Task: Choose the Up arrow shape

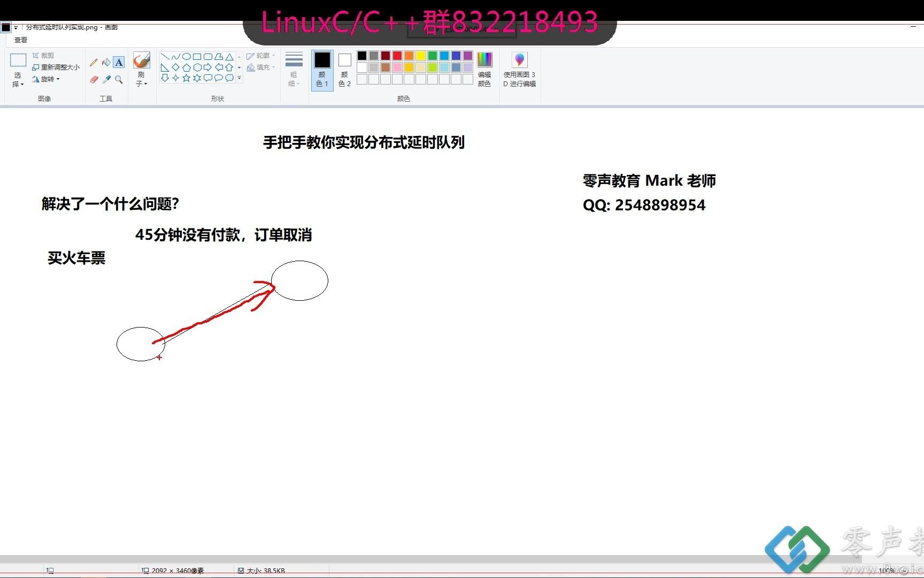Action: (x=229, y=67)
